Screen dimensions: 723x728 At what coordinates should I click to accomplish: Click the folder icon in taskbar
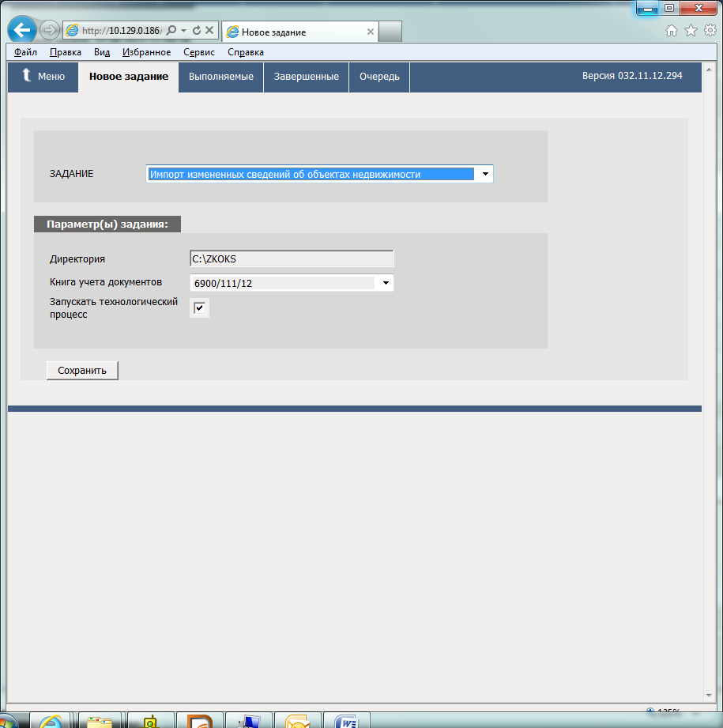[x=100, y=721]
